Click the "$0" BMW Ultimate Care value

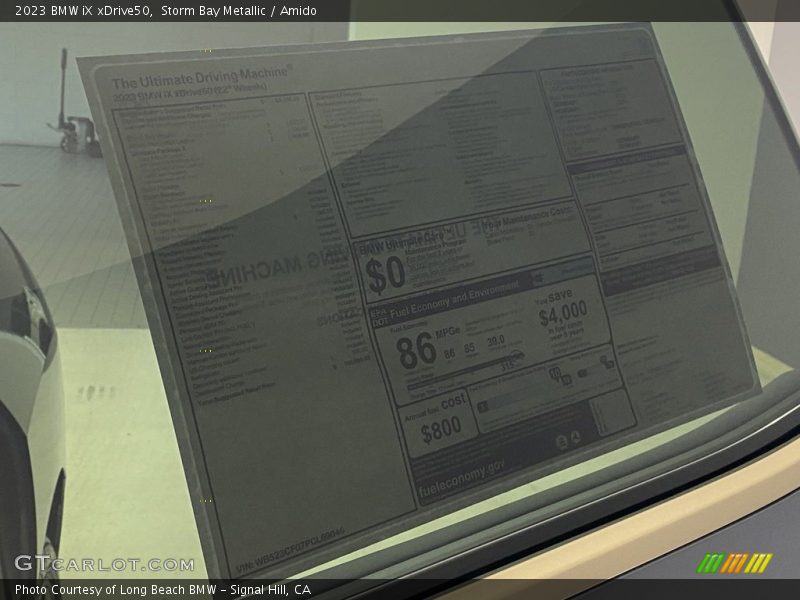(x=385, y=275)
